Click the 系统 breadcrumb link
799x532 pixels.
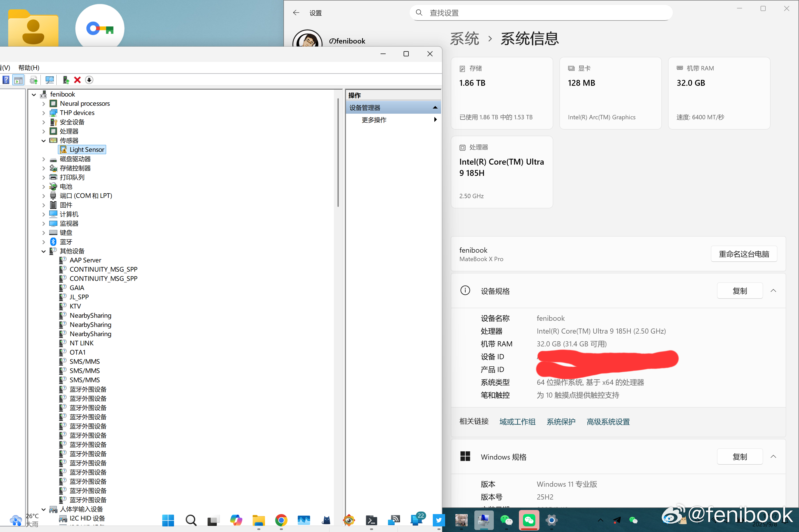[465, 39]
